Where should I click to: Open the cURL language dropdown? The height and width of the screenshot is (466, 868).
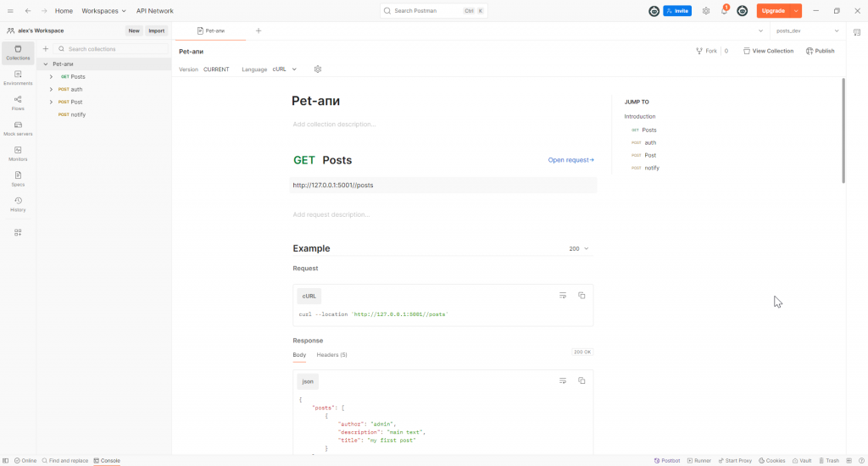pyautogui.click(x=284, y=69)
